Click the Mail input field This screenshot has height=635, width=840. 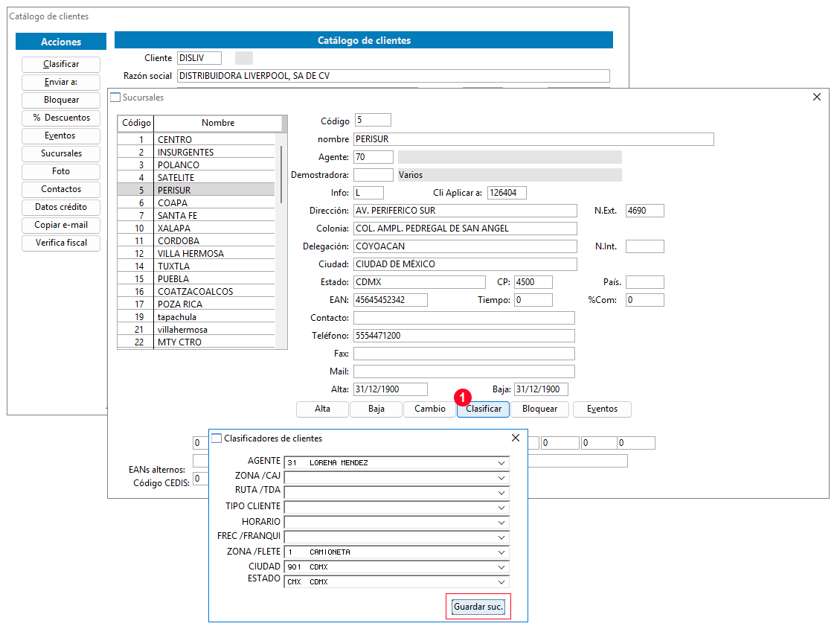464,371
